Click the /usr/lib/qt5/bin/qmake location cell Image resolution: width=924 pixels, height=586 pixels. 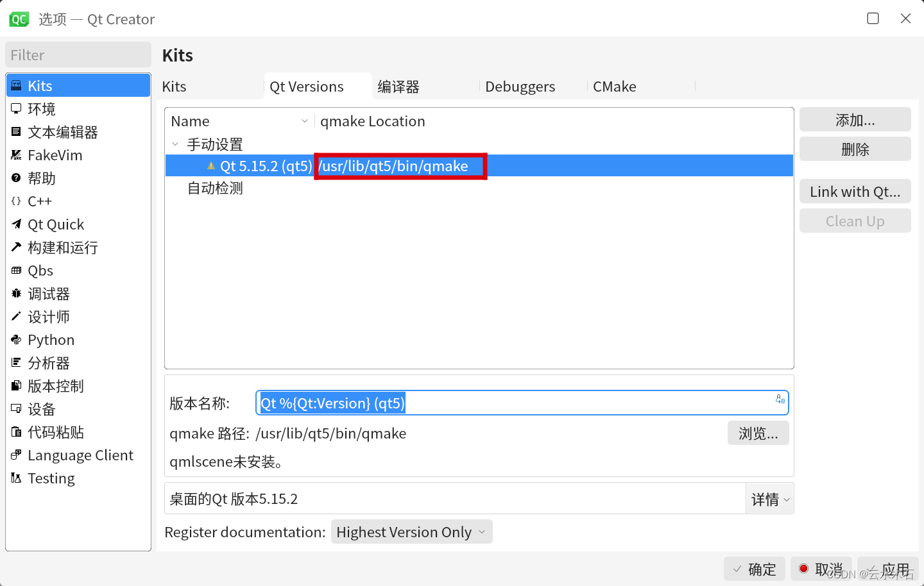394,166
